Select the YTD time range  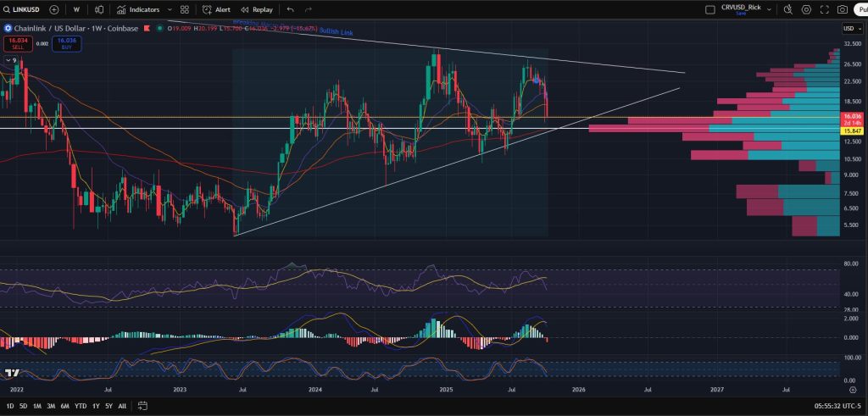[x=80, y=406]
